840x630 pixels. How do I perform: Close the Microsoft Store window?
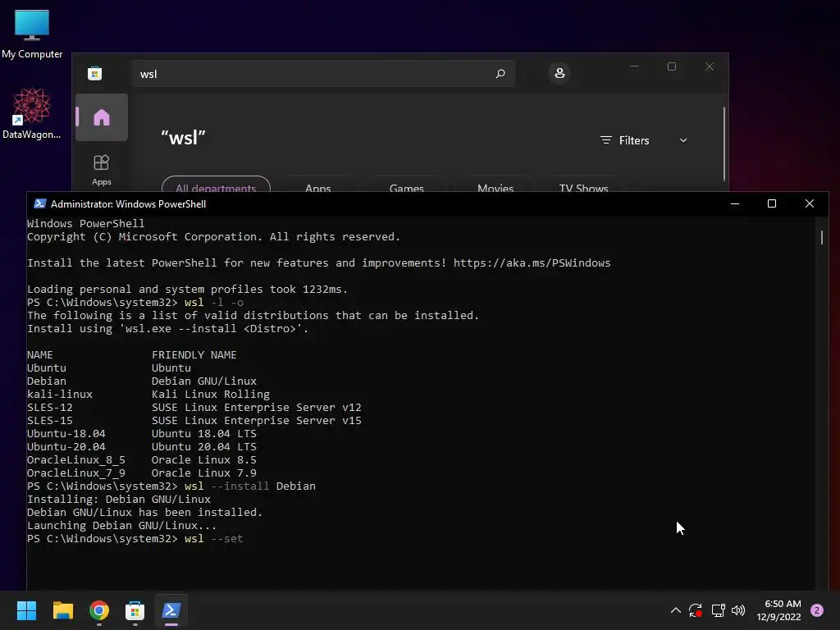pos(710,66)
